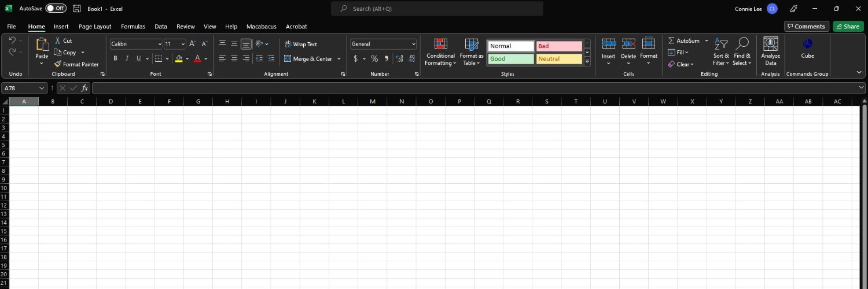868x289 pixels.
Task: Increase font size with larger A icon
Action: [x=193, y=44]
